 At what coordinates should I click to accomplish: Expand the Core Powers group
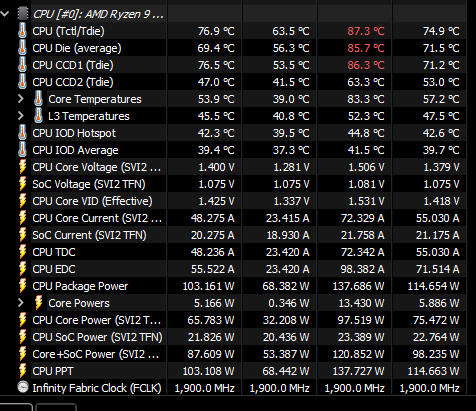[x=21, y=303]
